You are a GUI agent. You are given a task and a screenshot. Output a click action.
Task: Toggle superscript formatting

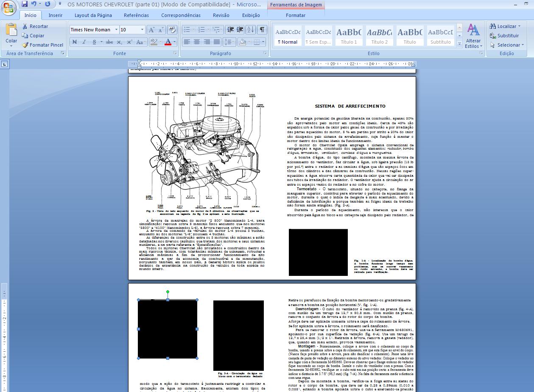(129, 42)
